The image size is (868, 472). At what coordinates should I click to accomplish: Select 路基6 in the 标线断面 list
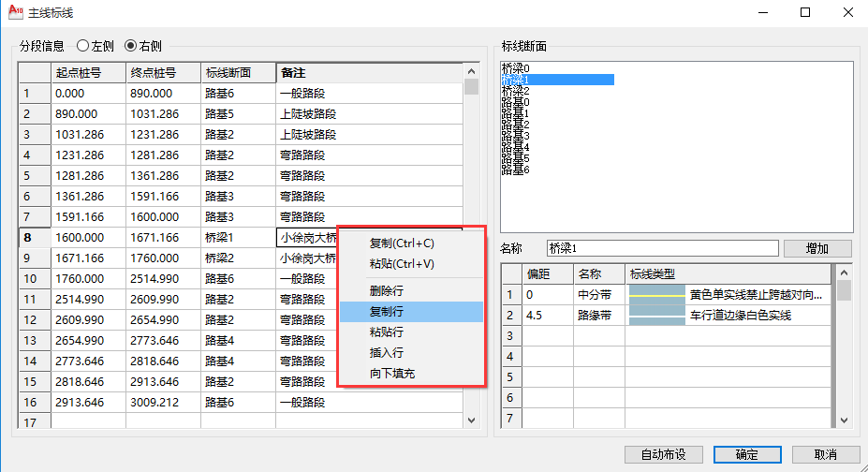(x=516, y=170)
